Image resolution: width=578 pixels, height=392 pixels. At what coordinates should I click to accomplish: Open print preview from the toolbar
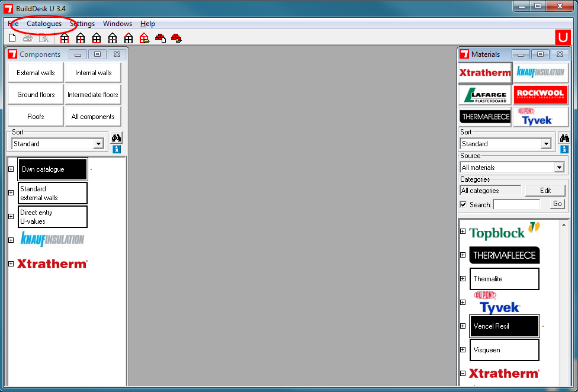pos(44,38)
